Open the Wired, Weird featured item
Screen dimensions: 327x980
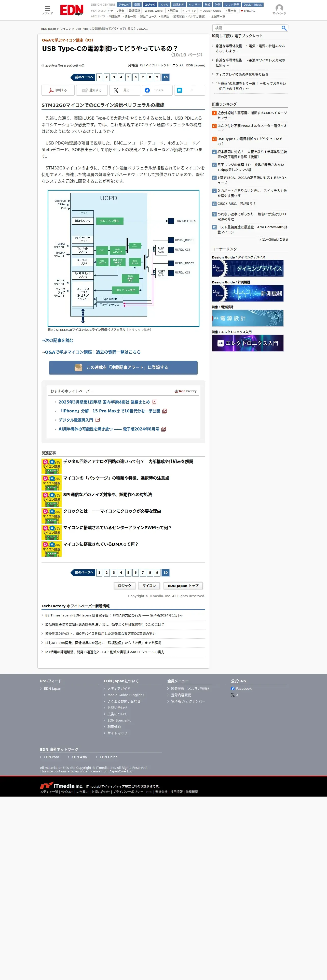coord(153,11)
